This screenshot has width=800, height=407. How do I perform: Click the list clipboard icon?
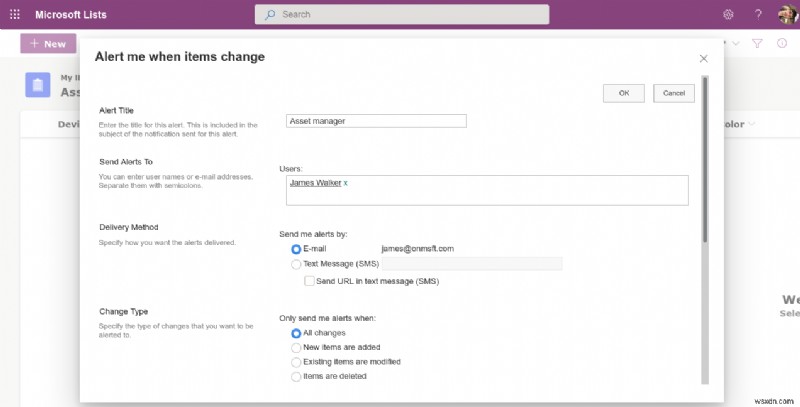coord(38,85)
